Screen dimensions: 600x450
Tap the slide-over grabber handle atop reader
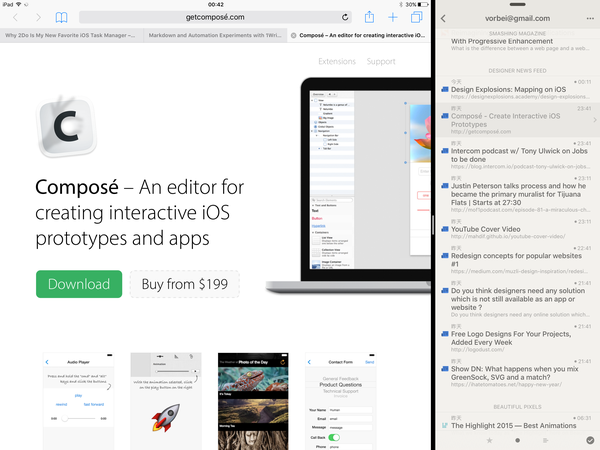pyautogui.click(x=517, y=5)
